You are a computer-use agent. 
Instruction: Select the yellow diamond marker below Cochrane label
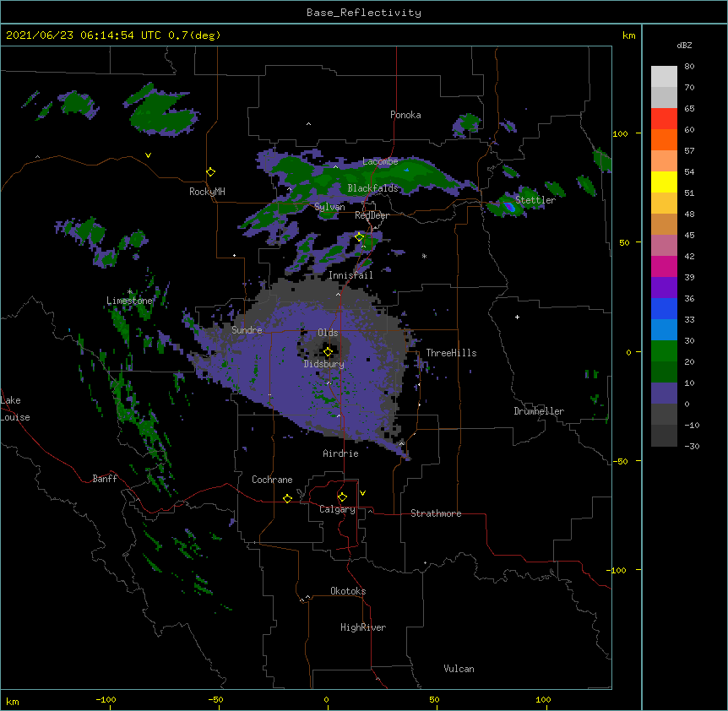(x=287, y=498)
